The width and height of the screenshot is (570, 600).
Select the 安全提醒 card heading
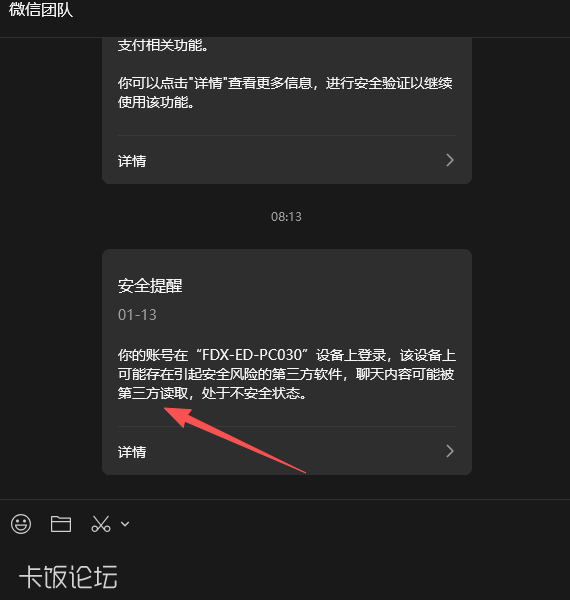150,286
